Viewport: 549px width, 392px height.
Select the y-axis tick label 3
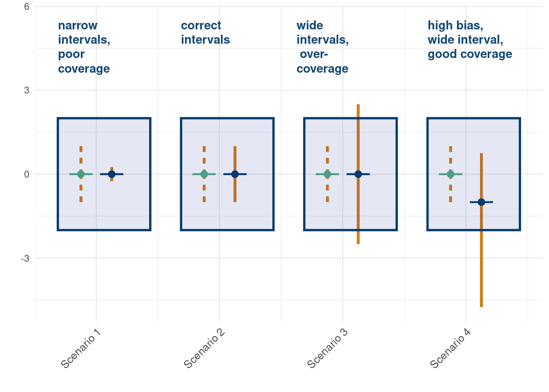click(x=27, y=90)
